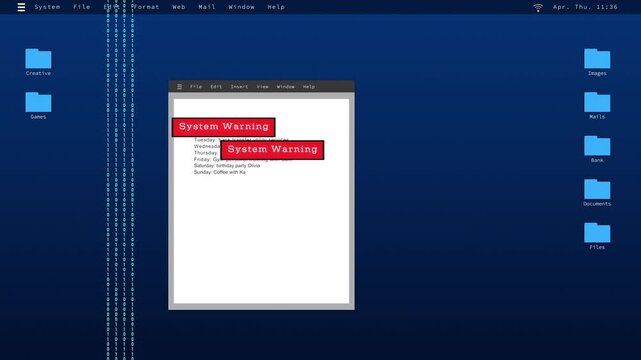641x360 pixels.
Task: Open the top bar File menu
Action: 82,7
